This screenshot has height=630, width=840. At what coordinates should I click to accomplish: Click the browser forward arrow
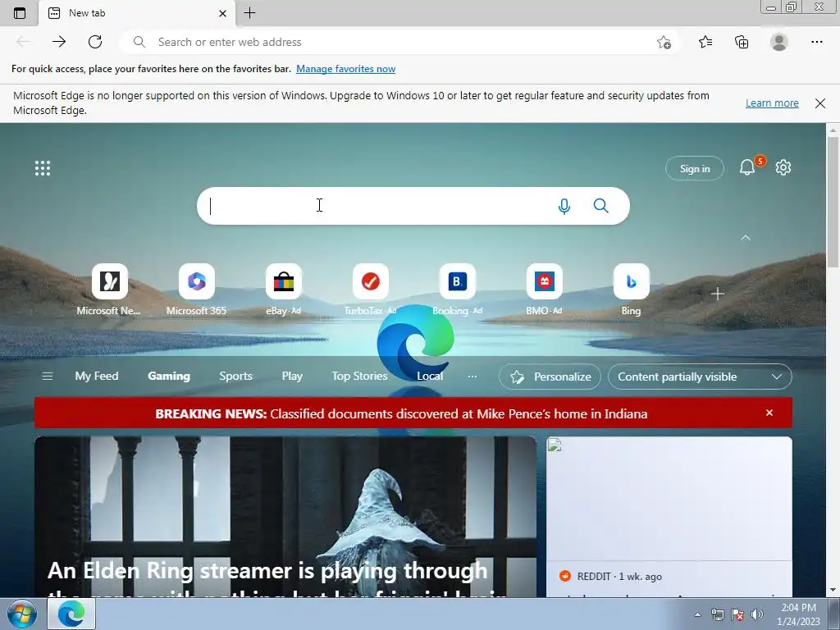tap(59, 42)
